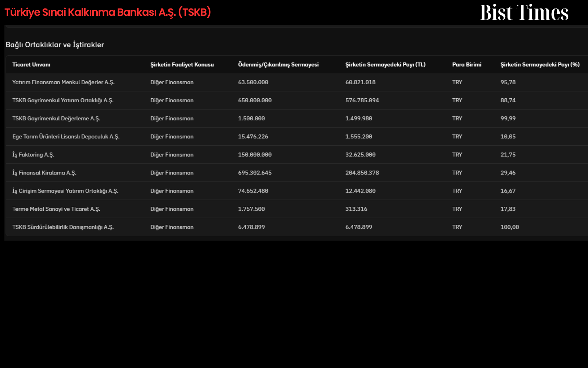Screen dimensions: 588x368
Task: Click the 313.316 share value
Action: [x=356, y=209]
